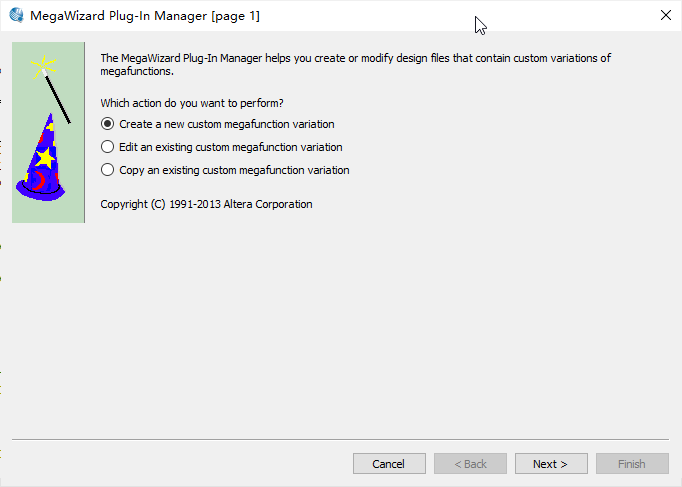Close the MegaWizard Plug-In Manager window
Image resolution: width=682 pixels, height=487 pixels.
(x=666, y=16)
